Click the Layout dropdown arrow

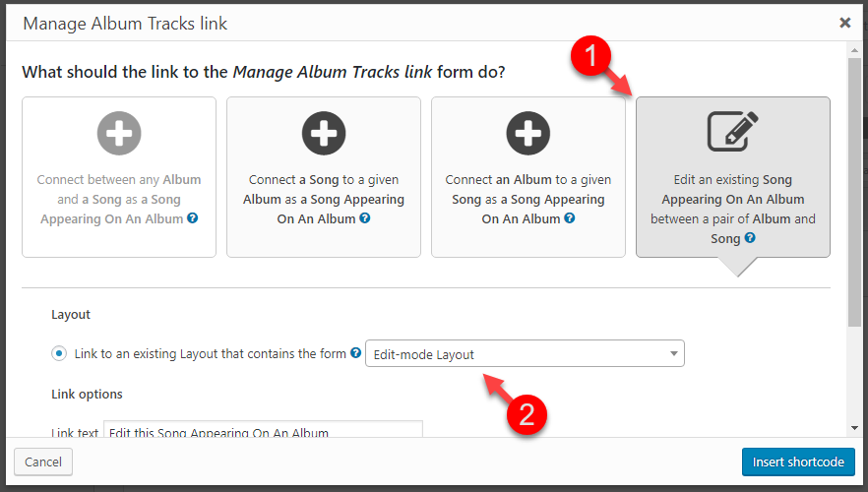click(x=674, y=353)
